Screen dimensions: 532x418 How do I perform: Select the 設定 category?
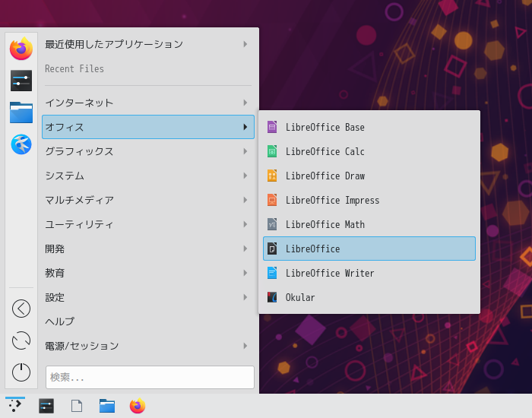coord(148,297)
